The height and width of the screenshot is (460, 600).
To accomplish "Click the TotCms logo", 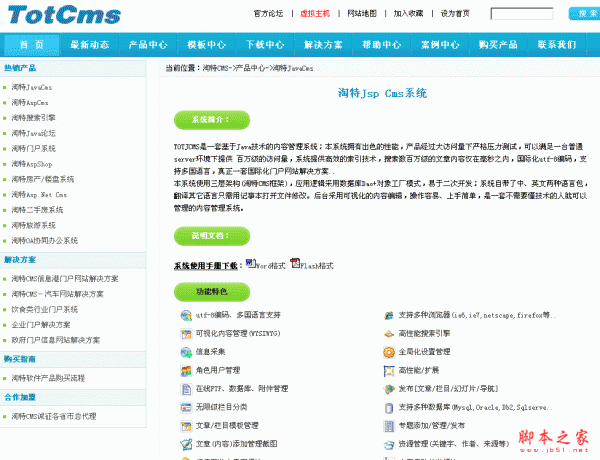I will coord(64,15).
